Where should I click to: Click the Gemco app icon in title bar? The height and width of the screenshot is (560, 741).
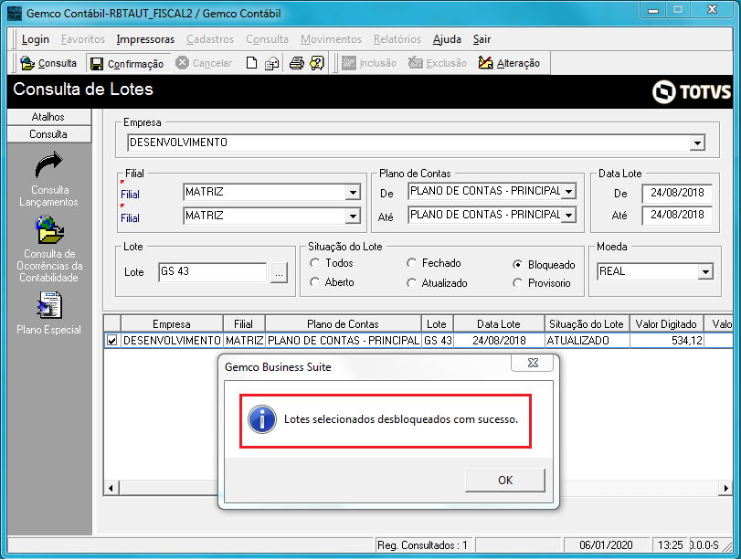point(15,13)
